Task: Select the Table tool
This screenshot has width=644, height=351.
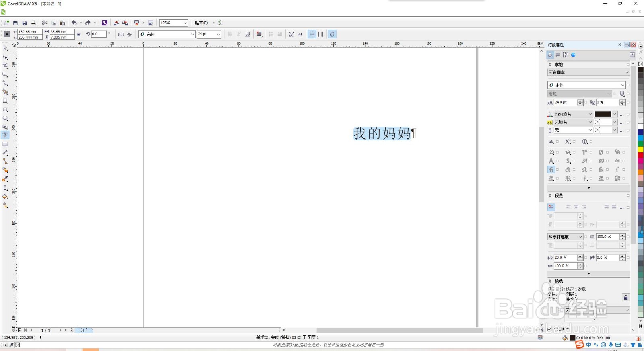Action: tap(5, 144)
